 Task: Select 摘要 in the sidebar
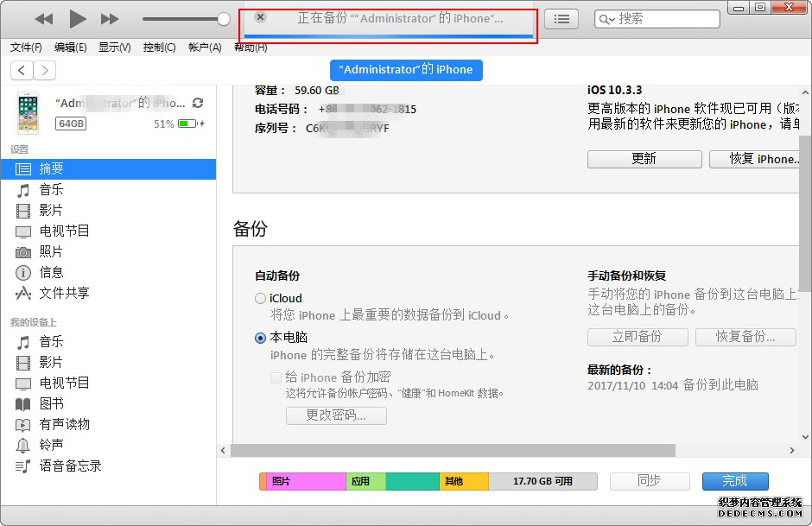coord(108,168)
